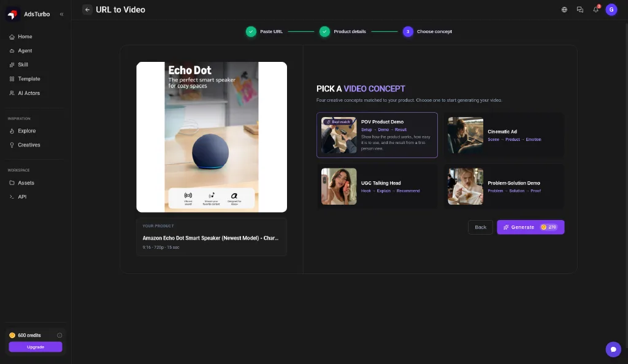Click the Generate button

[530, 227]
